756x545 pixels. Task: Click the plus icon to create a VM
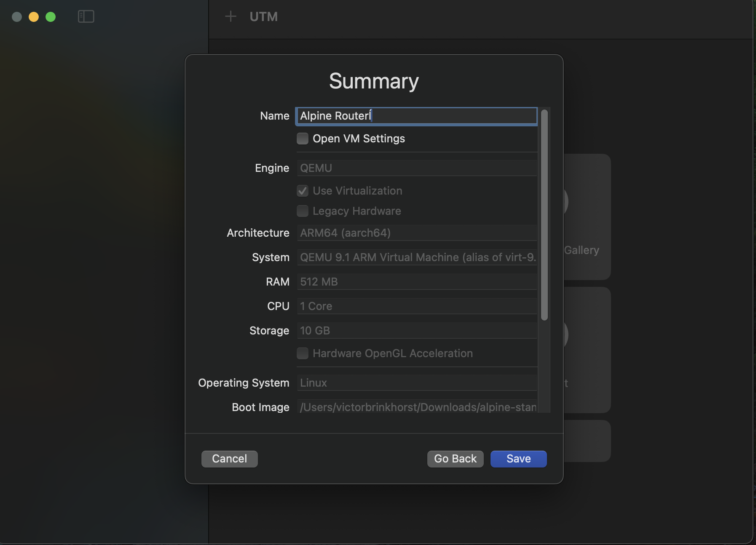point(231,16)
